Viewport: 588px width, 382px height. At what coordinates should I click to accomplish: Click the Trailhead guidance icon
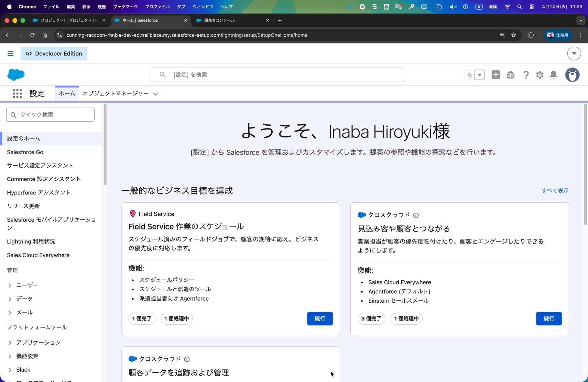coord(510,75)
